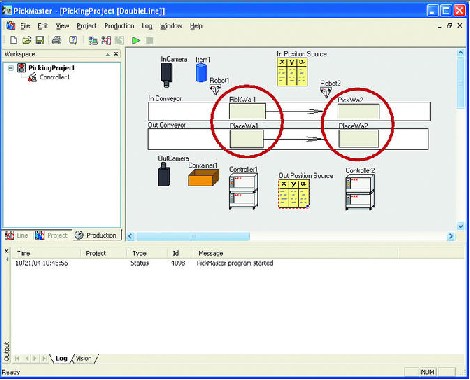Select the OutCamera icon
470x380 pixels.
[164, 174]
